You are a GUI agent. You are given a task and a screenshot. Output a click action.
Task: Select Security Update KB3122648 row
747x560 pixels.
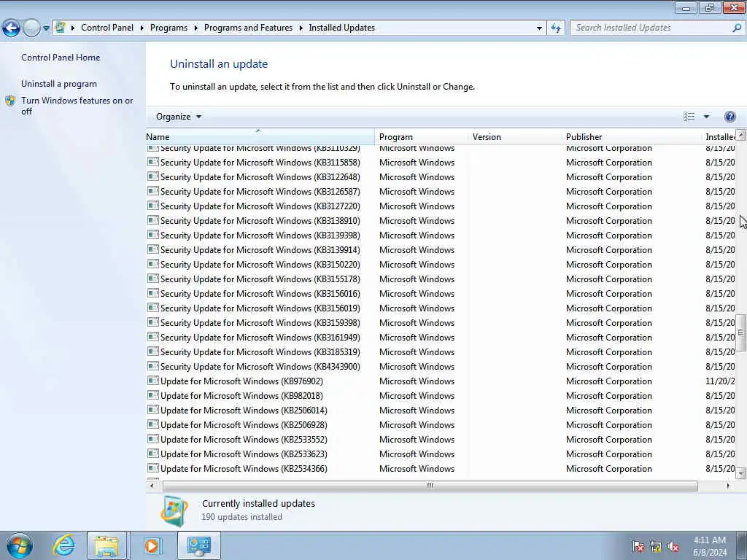click(x=441, y=177)
